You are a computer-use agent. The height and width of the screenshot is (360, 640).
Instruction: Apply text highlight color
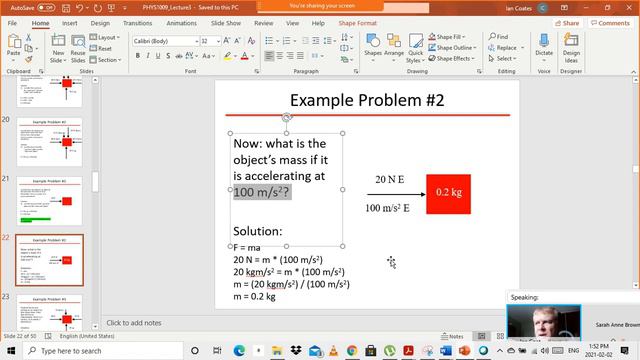227,56
